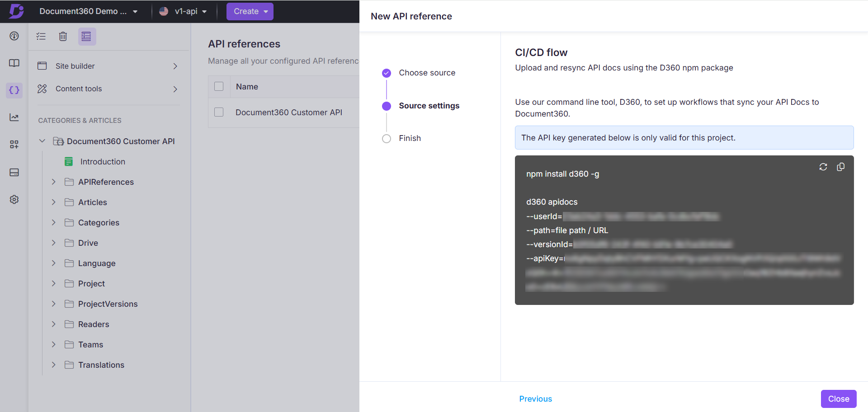Screen dimensions: 868x412
Task: Select the Finish step radio circle
Action: coord(387,139)
